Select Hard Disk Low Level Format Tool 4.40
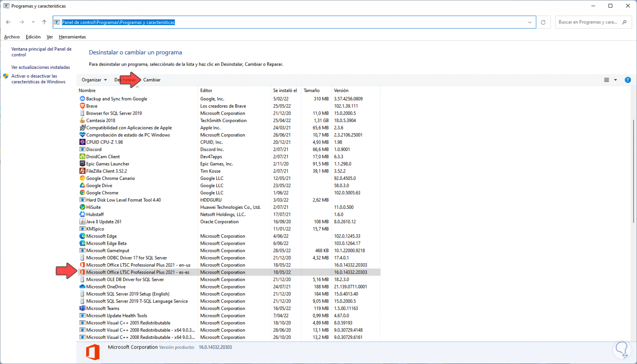 pyautogui.click(x=229, y=200)
